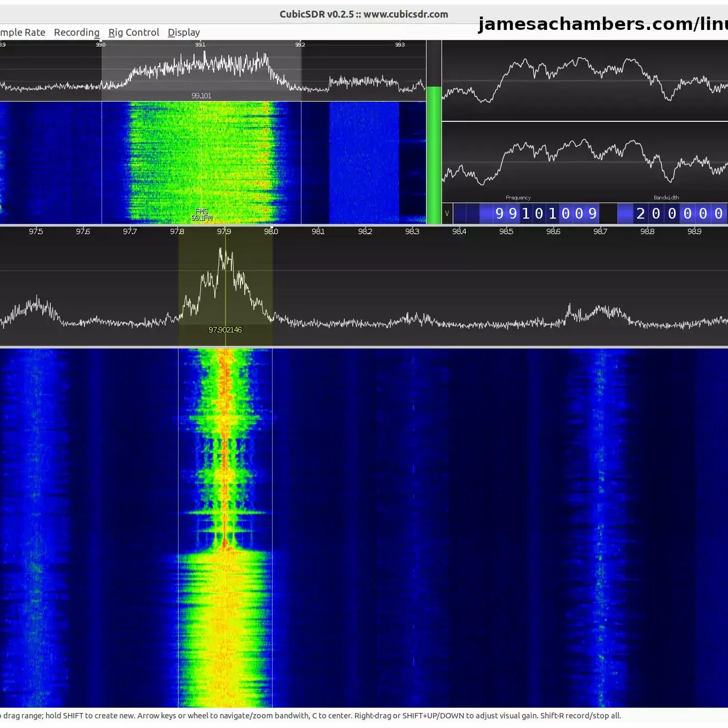The image size is (728, 728).
Task: Open the Recording menu
Action: [x=76, y=33]
